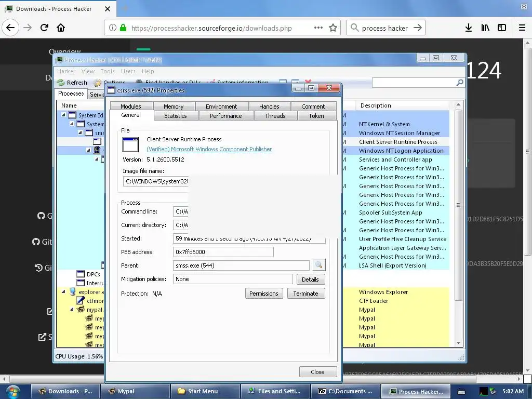Switch to the Files and Setti... taskbar button
Viewport: 532px width, 399px height.
click(x=275, y=391)
